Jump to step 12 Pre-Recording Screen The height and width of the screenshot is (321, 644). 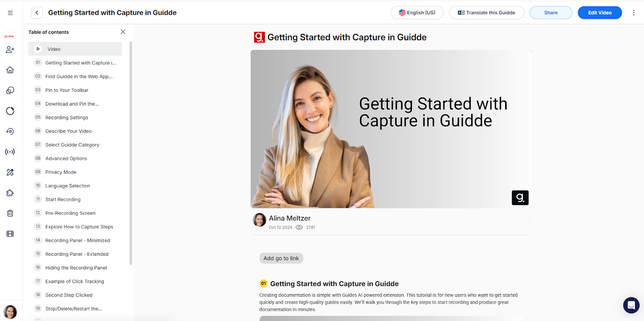tap(75, 213)
